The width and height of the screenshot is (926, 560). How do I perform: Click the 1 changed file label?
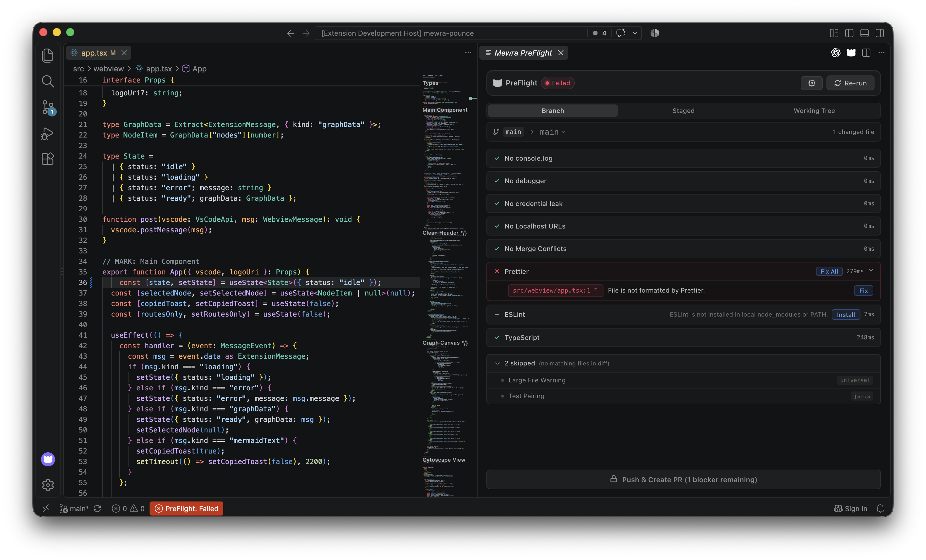click(x=853, y=132)
